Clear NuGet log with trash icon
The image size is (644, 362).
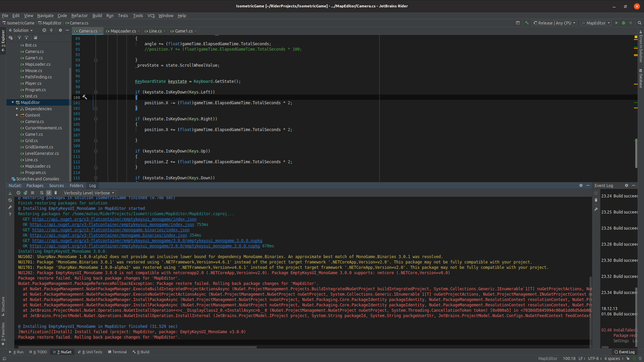56,193
